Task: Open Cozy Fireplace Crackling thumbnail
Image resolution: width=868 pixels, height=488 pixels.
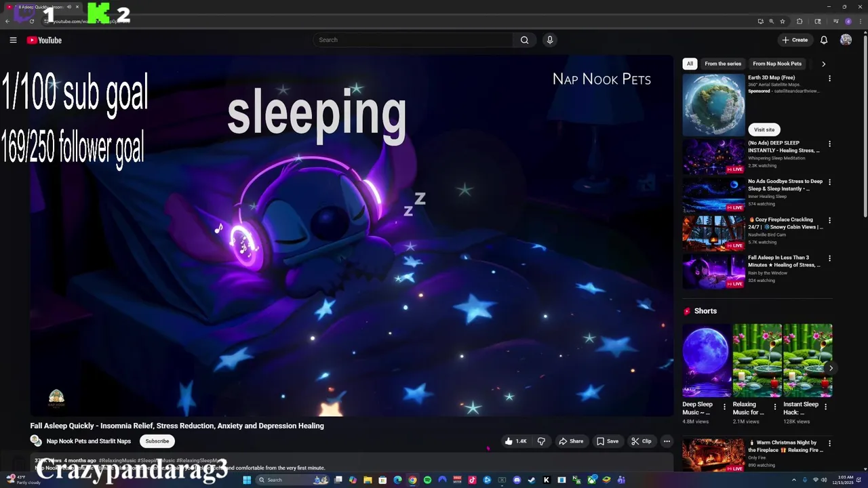Action: [x=713, y=233]
